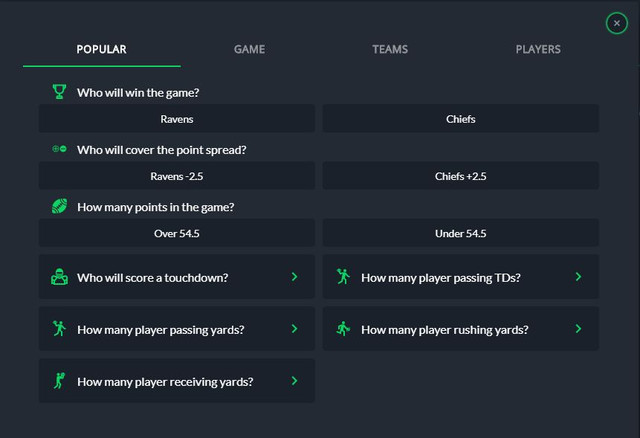Expand player receiving yards chevron
This screenshot has height=438, width=640.
(x=294, y=381)
